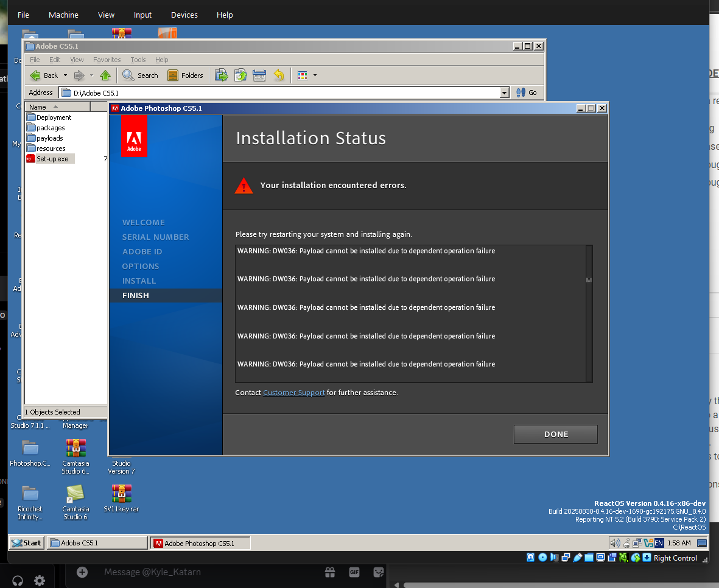719x588 pixels.
Task: Open the Customer Support link
Action: click(294, 393)
